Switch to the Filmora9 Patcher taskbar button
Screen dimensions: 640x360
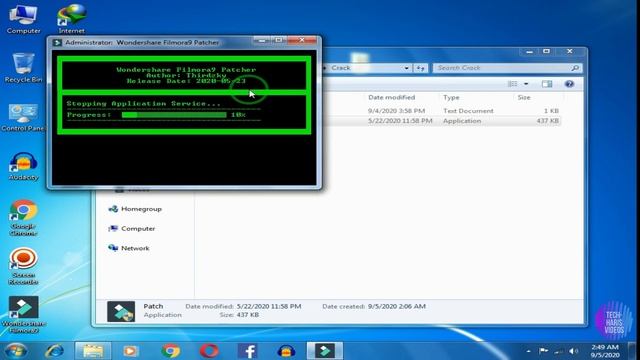click(x=325, y=351)
